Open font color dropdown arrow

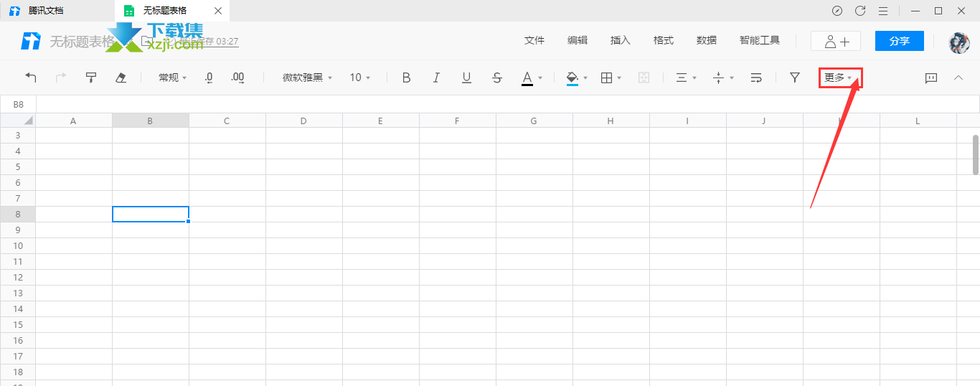540,78
